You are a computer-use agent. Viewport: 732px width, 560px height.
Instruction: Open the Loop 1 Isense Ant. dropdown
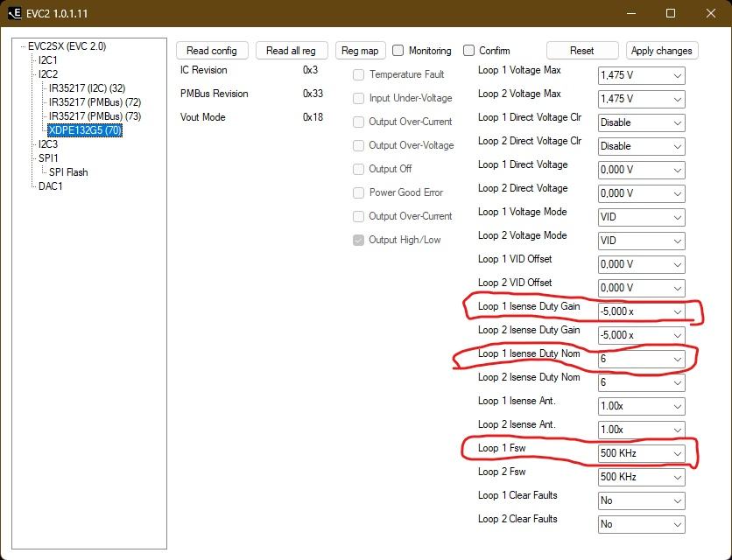[x=642, y=407]
